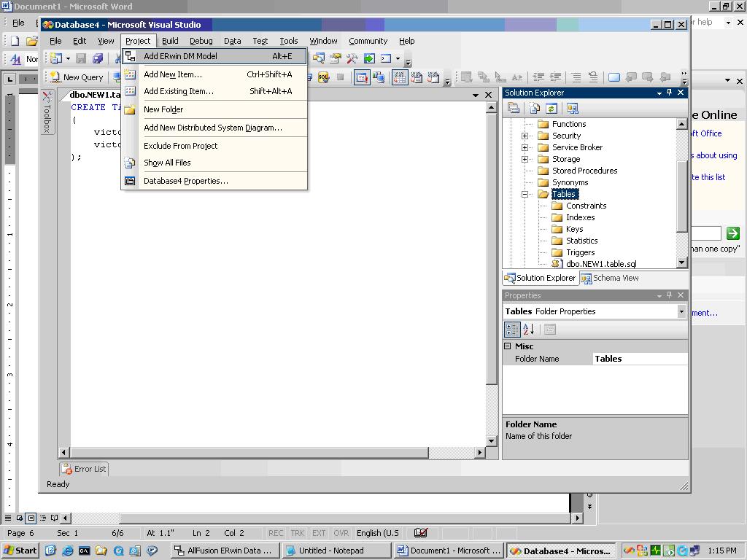Click the Schema View icon in Solution Explorer toolbar
This screenshot has width=747, height=560.
coord(572,109)
